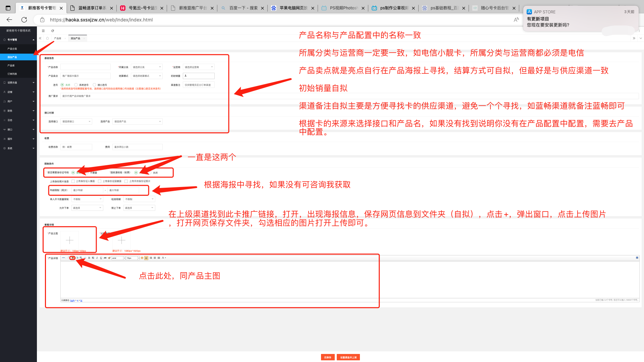Click the double left arrow tab scroller

(x=40, y=38)
